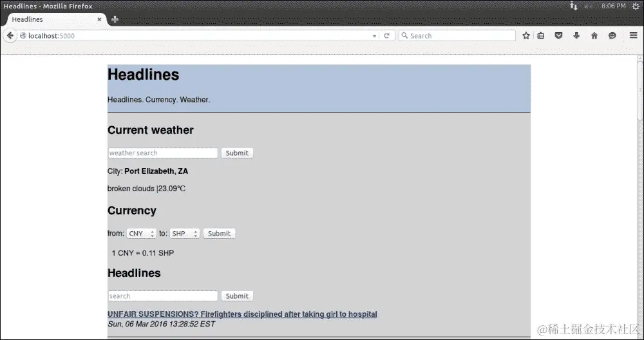
Task: Bookmark this page with the star icon
Action: (526, 35)
